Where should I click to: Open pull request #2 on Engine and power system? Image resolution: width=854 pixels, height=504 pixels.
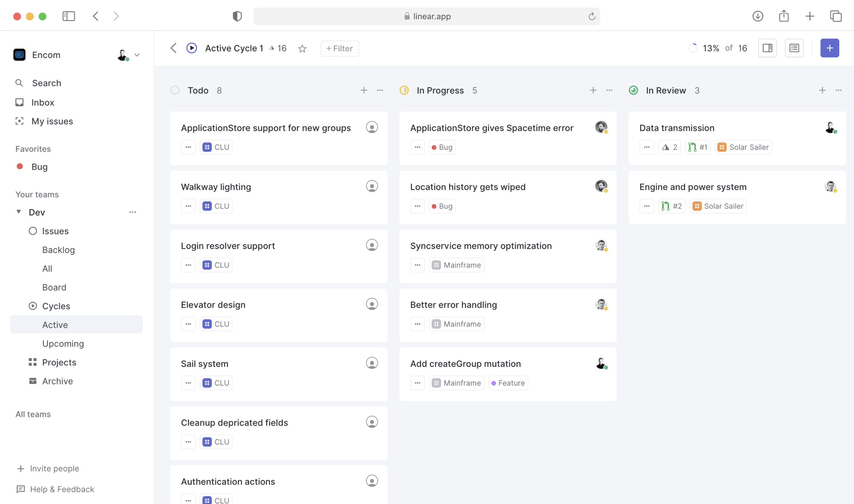[672, 206]
